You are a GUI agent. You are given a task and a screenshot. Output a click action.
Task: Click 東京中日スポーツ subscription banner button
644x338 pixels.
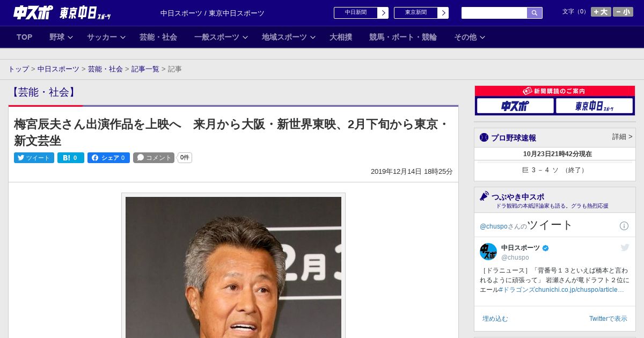tap(594, 106)
